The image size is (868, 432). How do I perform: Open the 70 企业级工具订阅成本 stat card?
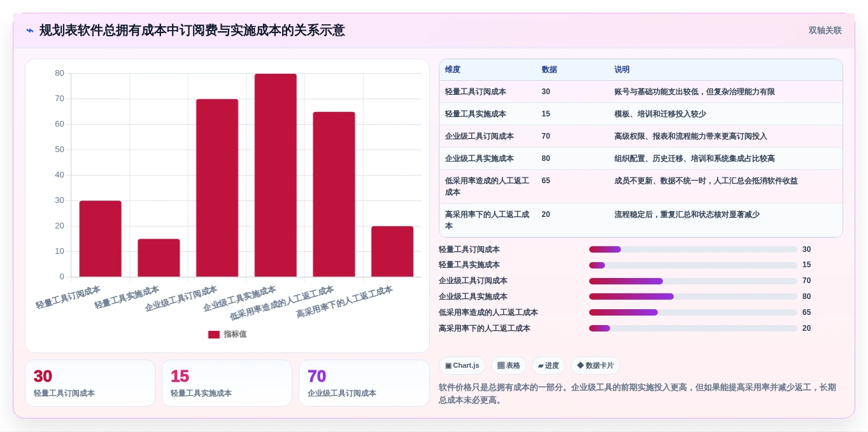click(x=364, y=383)
